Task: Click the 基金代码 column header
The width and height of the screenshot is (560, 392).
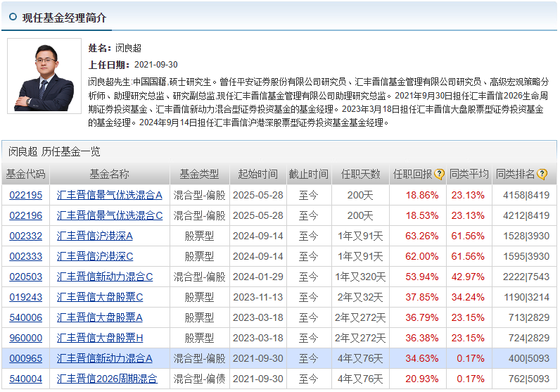Action: click(x=26, y=174)
